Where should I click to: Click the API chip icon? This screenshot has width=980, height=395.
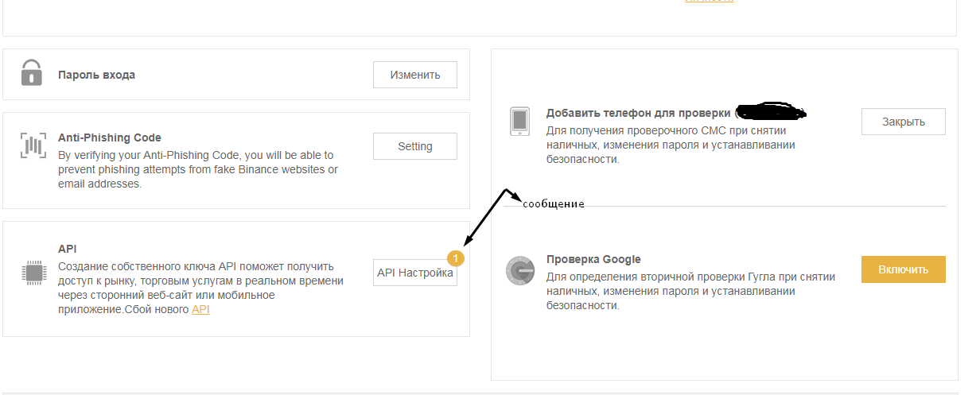tap(32, 273)
